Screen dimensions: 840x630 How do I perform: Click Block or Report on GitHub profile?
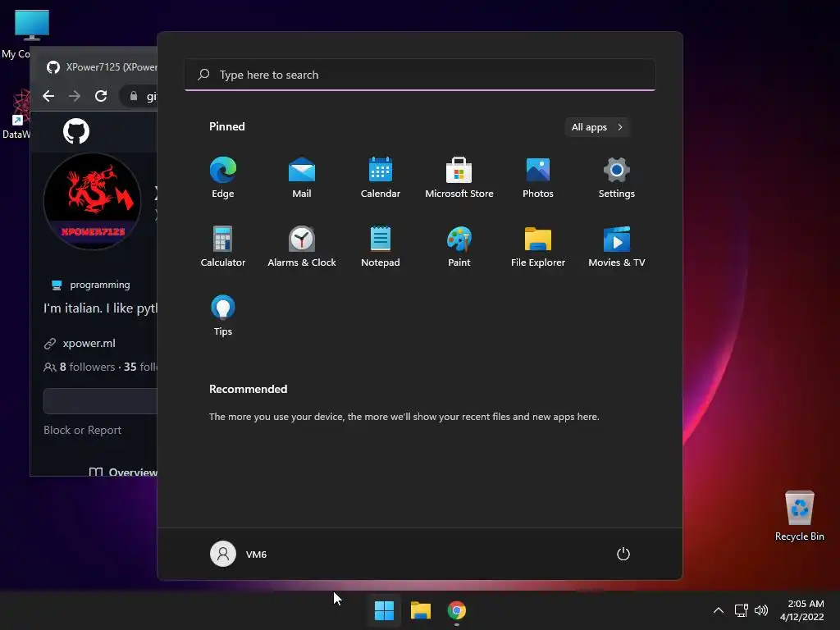(x=83, y=430)
